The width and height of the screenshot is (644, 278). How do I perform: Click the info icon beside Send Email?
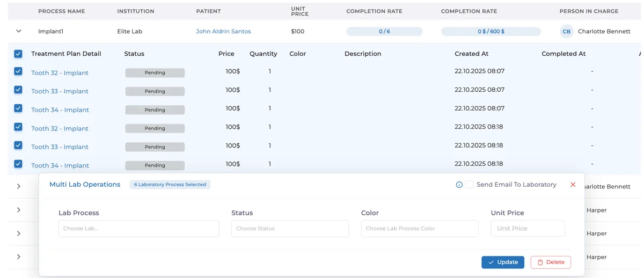point(459,185)
